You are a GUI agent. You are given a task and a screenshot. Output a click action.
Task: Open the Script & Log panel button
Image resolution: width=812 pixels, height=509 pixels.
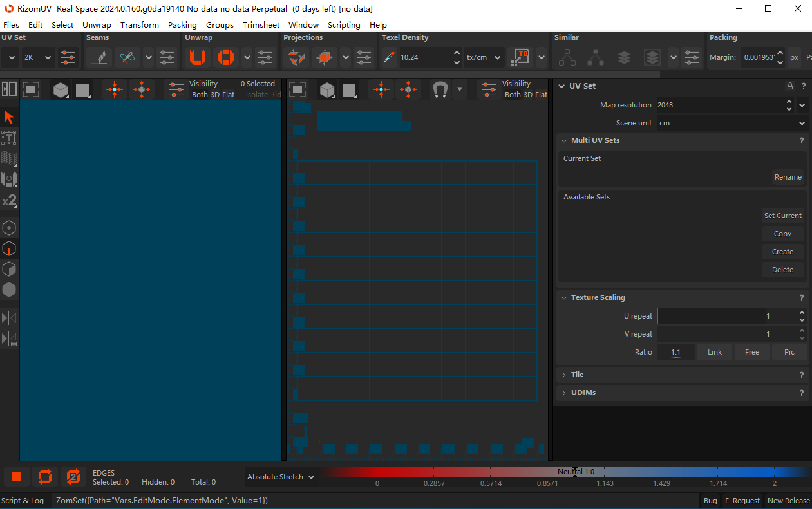[x=25, y=500]
